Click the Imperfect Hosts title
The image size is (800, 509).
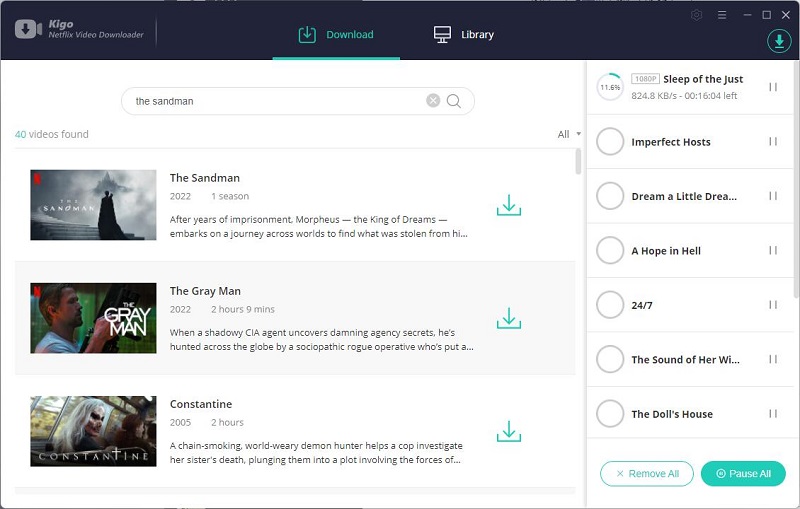click(x=671, y=142)
